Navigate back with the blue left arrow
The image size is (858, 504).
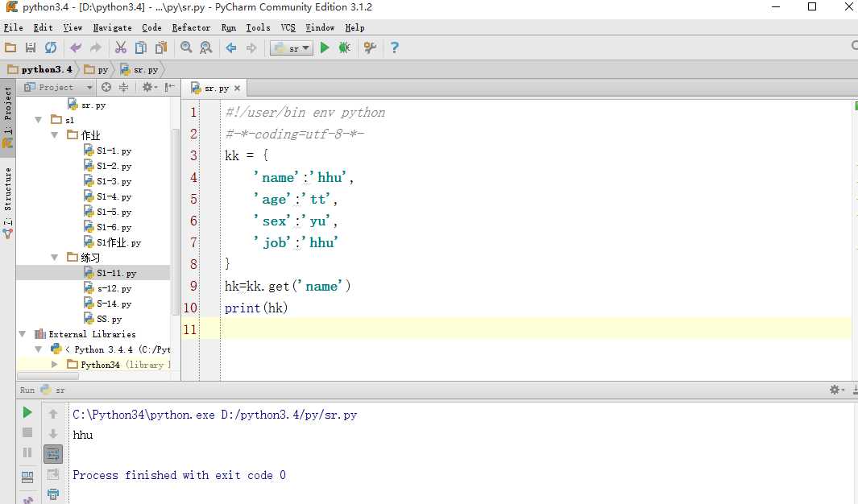coord(231,48)
